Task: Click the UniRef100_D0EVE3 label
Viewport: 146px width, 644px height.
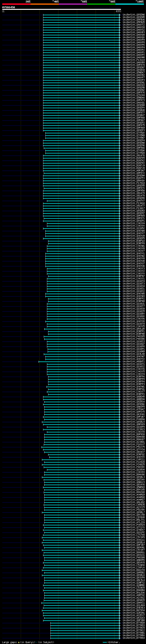Action: 133,608
